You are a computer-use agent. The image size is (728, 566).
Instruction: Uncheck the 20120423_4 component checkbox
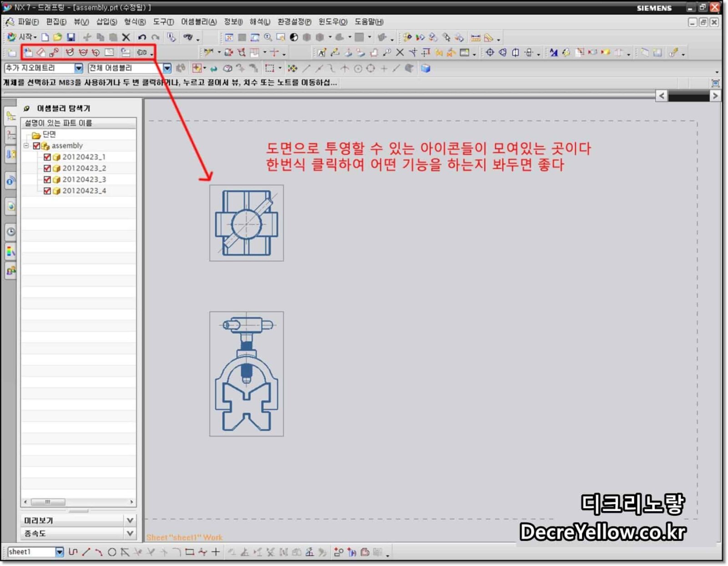47,191
